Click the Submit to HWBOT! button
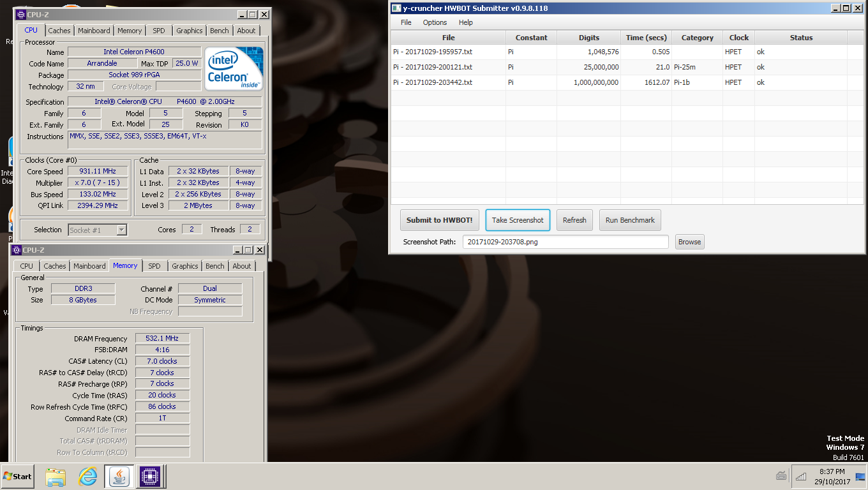Viewport: 868px width, 490px height. [x=439, y=220]
